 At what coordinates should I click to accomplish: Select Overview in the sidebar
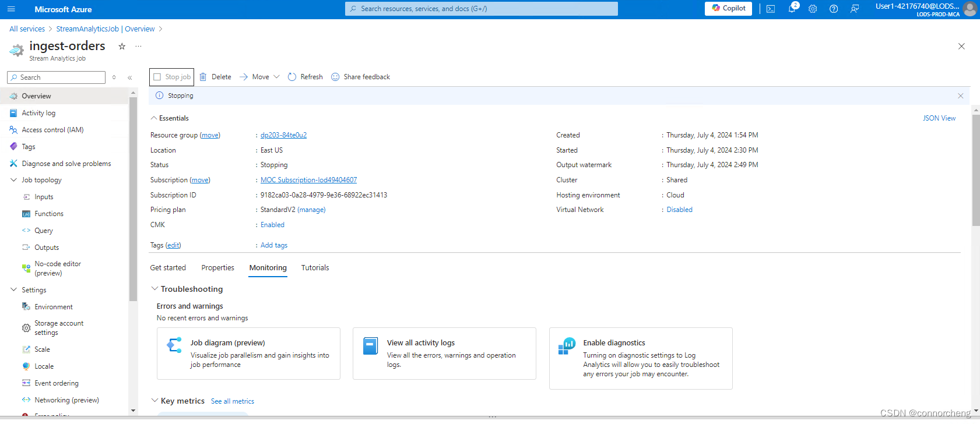[x=64, y=96]
